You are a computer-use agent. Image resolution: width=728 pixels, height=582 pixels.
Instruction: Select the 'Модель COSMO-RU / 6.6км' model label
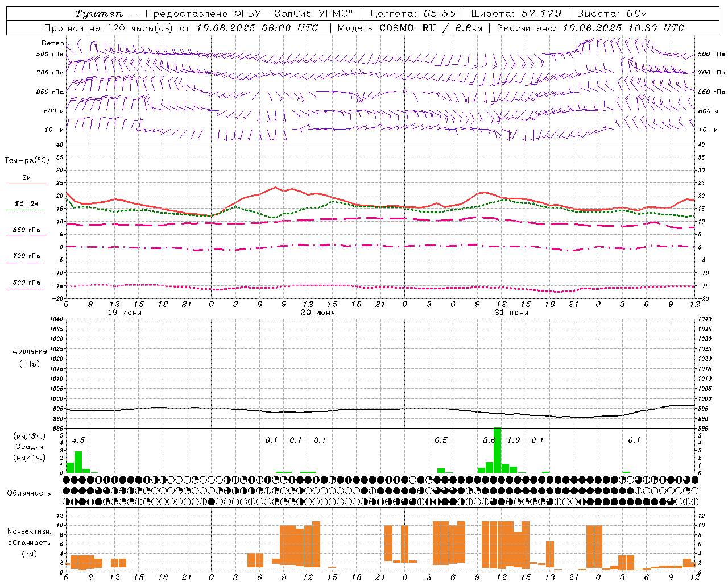tap(409, 28)
